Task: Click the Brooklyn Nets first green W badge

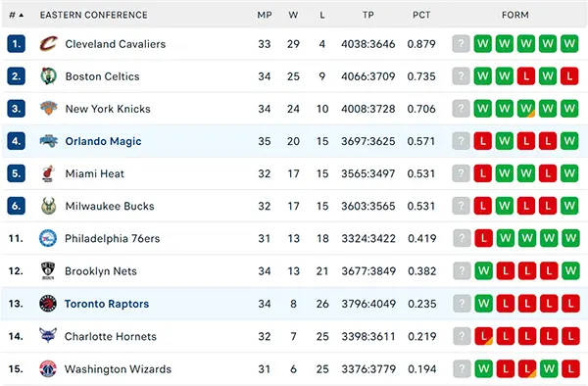Action: click(x=484, y=271)
